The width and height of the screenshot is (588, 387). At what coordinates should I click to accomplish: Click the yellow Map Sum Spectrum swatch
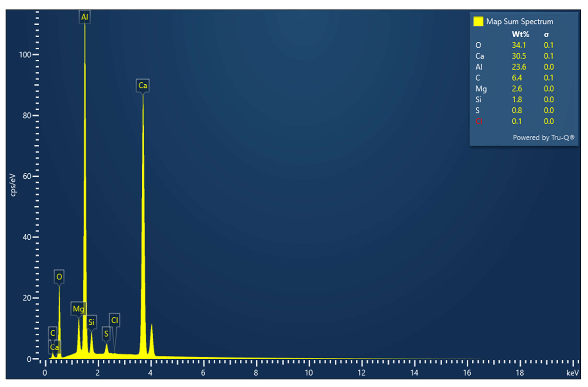point(478,22)
